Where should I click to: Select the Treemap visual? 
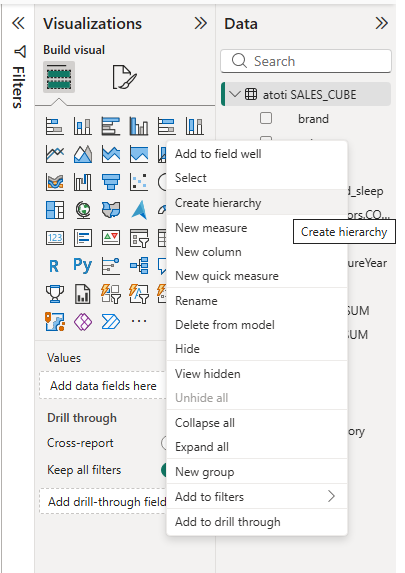coord(55,210)
